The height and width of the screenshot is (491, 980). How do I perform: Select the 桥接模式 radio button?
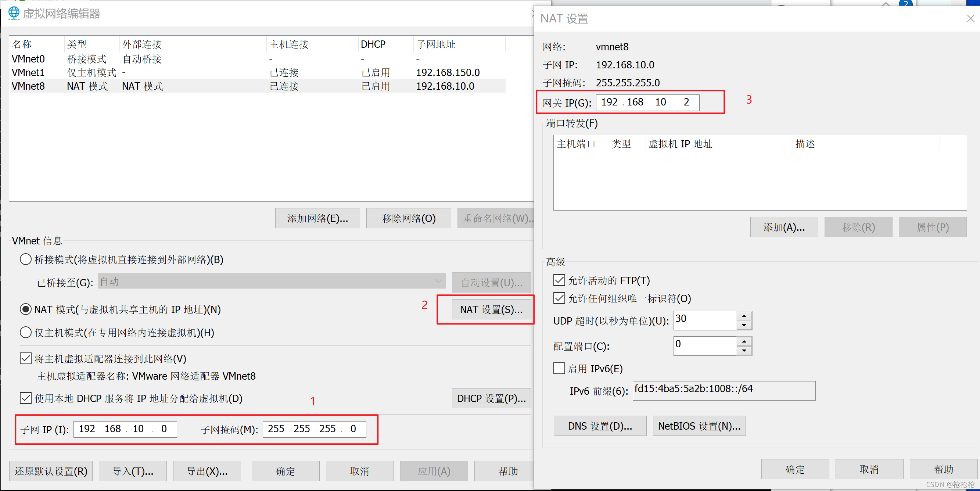[25, 259]
